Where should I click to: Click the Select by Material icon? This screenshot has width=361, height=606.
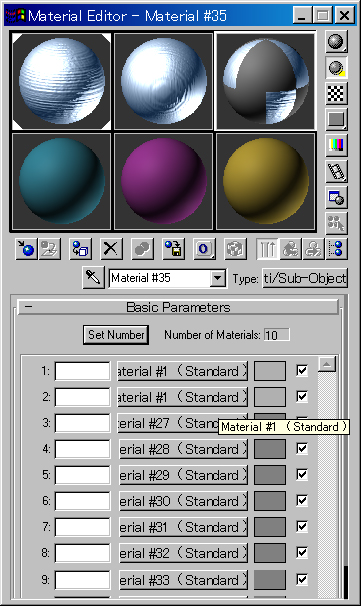[336, 223]
